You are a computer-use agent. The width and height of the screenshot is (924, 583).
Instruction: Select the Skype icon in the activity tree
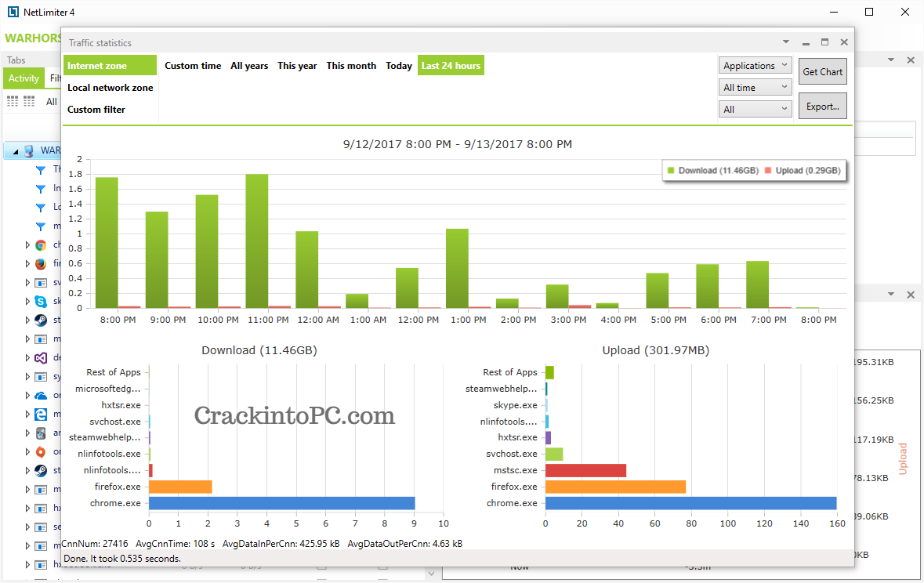[x=41, y=301]
